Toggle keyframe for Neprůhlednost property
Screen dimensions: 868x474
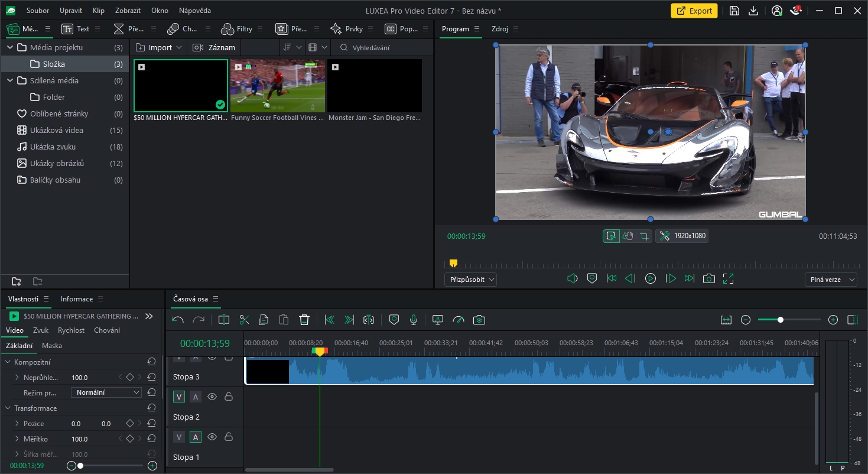click(130, 377)
